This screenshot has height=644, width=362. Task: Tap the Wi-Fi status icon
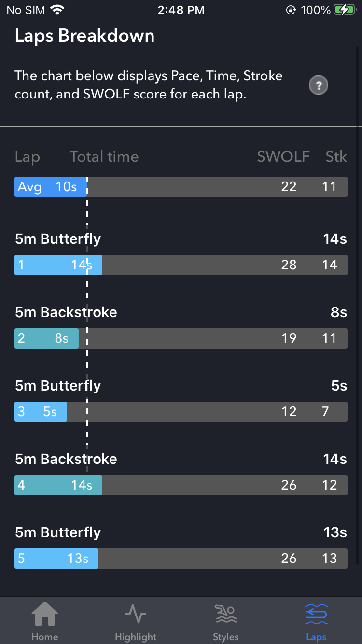click(58, 10)
